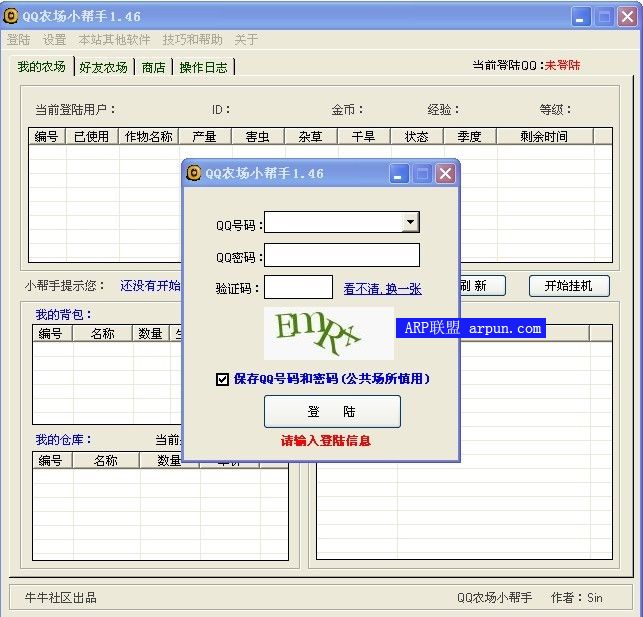
Task: Open the 设置 menu
Action: tap(55, 40)
